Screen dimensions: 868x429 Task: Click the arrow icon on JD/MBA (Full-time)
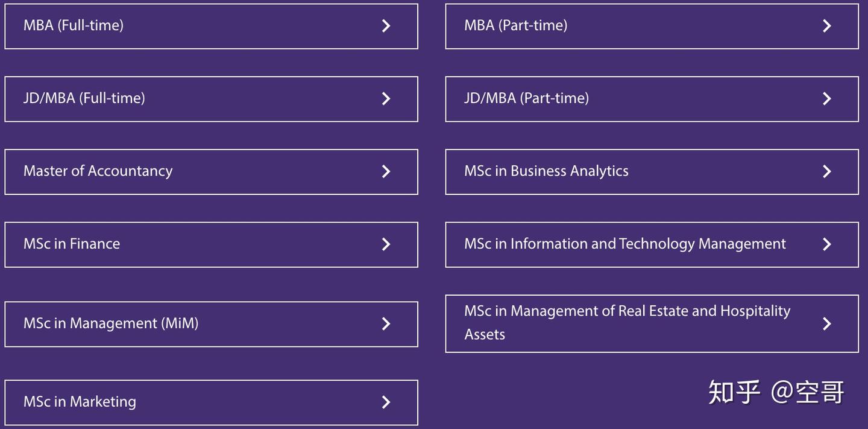pos(386,99)
